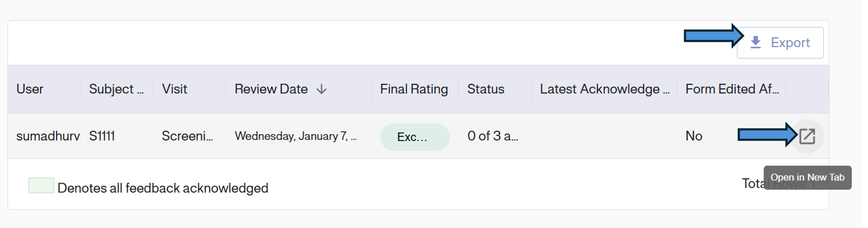Click the Form Edited After column header

coord(732,89)
